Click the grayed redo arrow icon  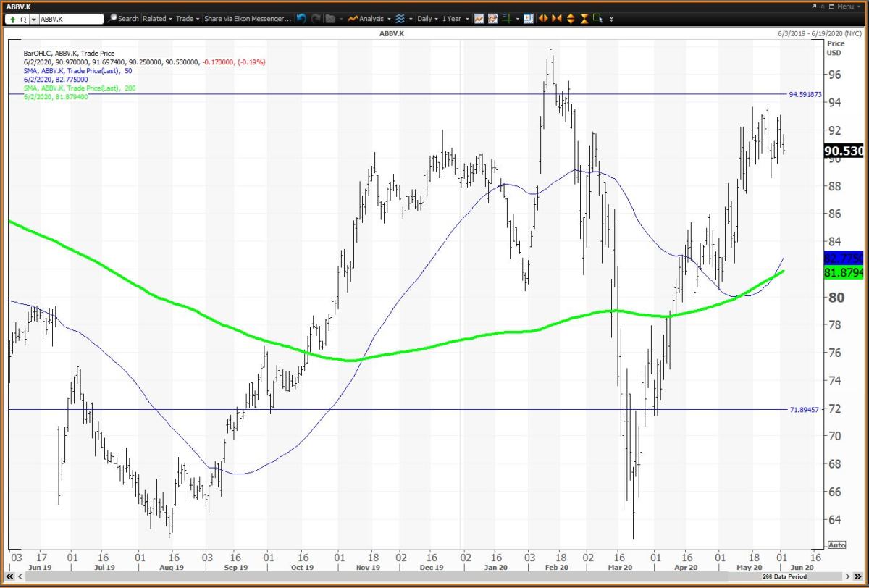316,18
